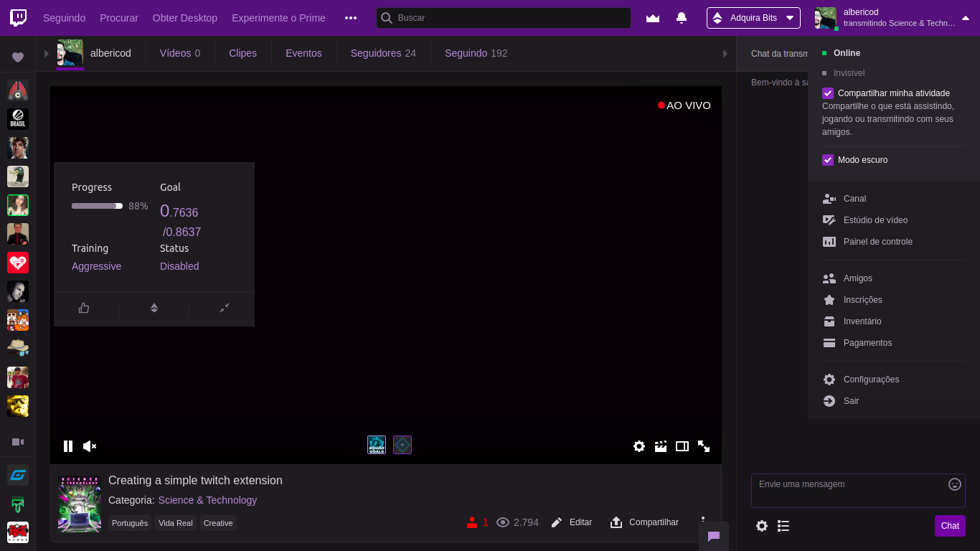Click the Português tag
Screen dimensions: 980x551
pos(130,523)
